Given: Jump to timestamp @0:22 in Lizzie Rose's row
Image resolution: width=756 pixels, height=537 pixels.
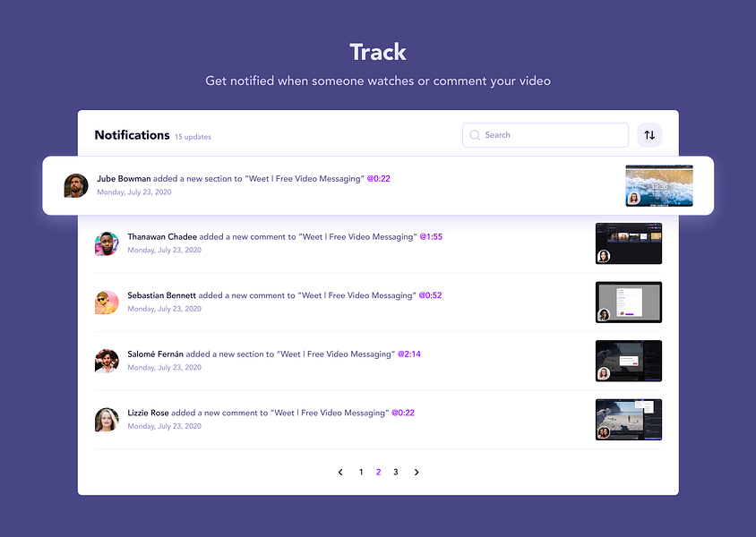Looking at the screenshot, I should click(403, 413).
